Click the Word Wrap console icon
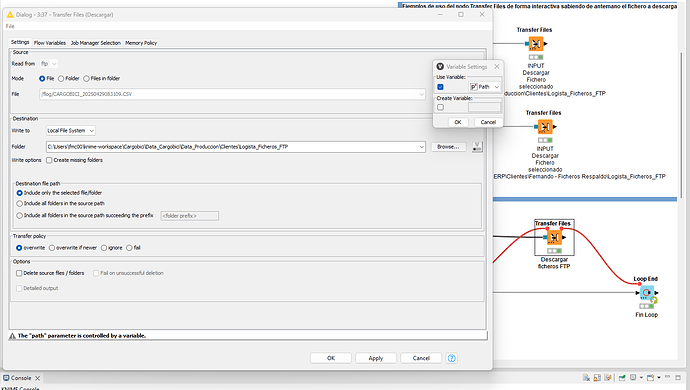 [608, 378]
